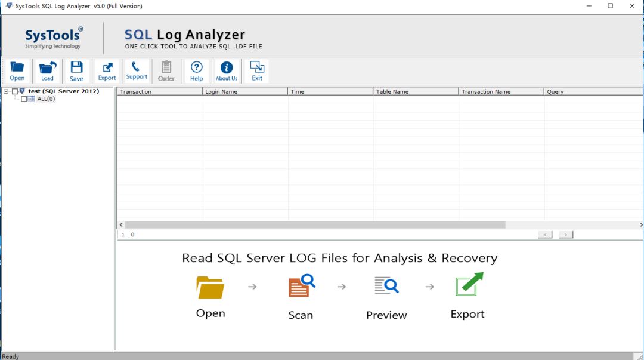Go to the previous page with < button
This screenshot has height=360, width=644.
coord(545,235)
